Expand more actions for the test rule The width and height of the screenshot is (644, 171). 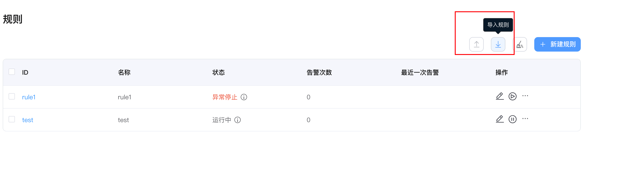coord(525,119)
